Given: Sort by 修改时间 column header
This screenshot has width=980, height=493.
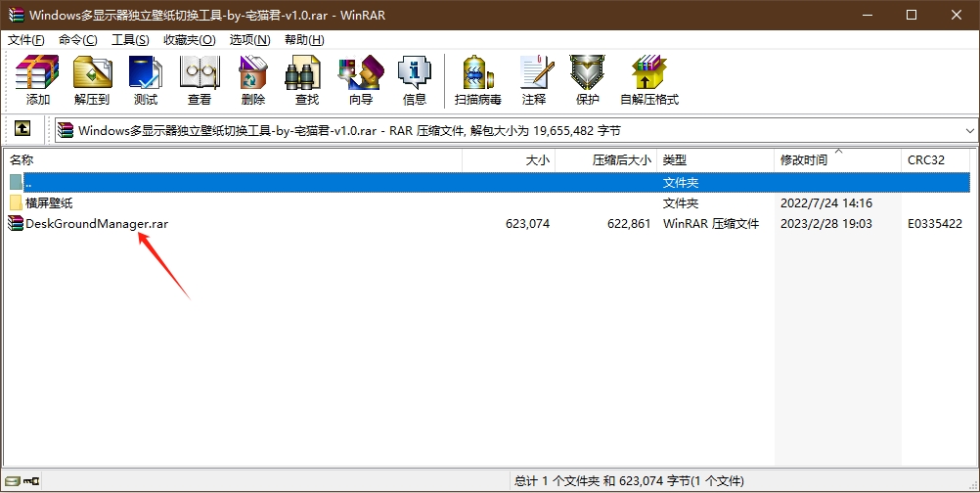Looking at the screenshot, I should [x=837, y=160].
